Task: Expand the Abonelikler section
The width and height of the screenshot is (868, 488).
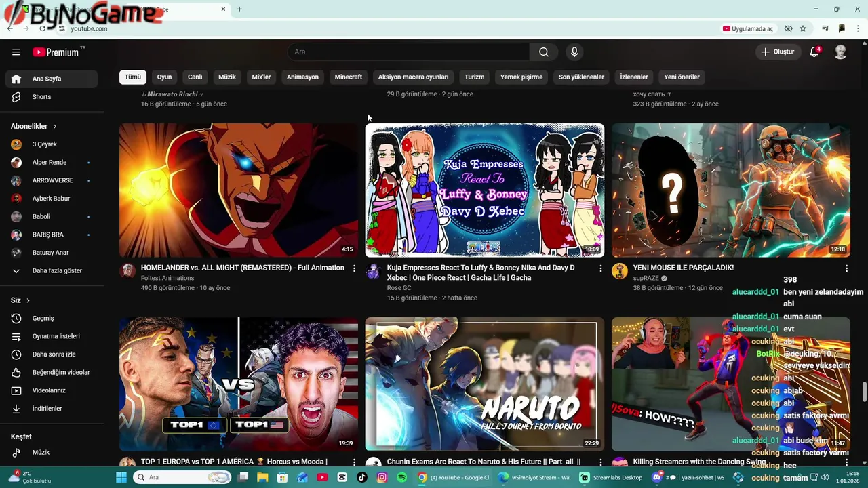Action: (x=34, y=127)
